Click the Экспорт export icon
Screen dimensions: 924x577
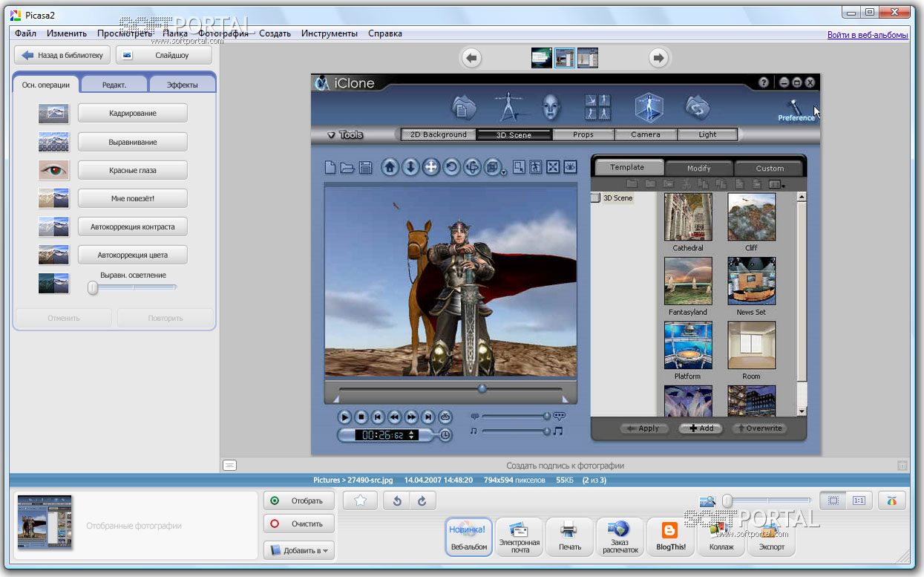(x=771, y=537)
